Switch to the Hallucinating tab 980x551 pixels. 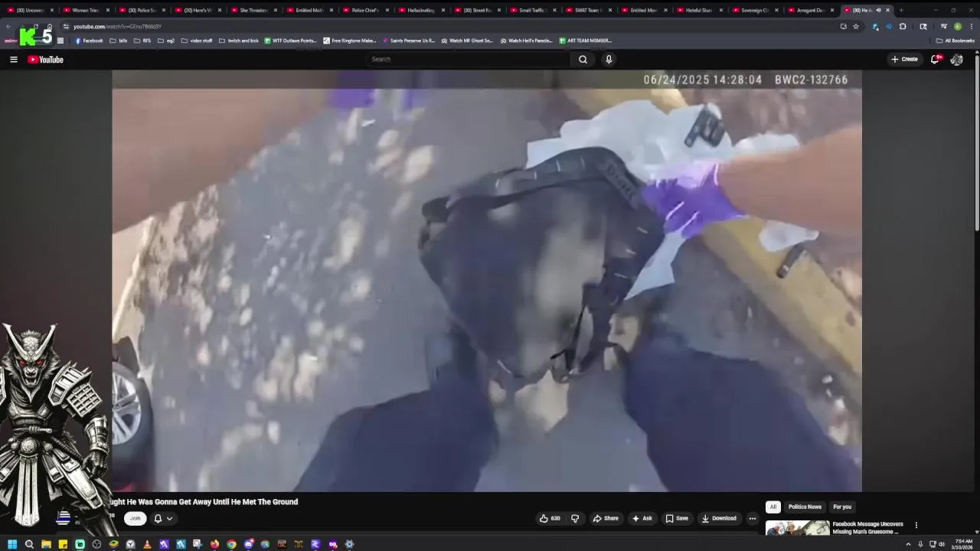[x=421, y=10]
